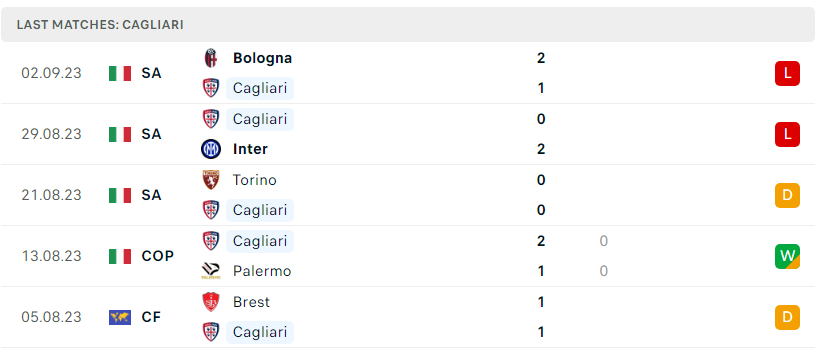Open the Inter team link
821x360 pixels.
(250, 150)
